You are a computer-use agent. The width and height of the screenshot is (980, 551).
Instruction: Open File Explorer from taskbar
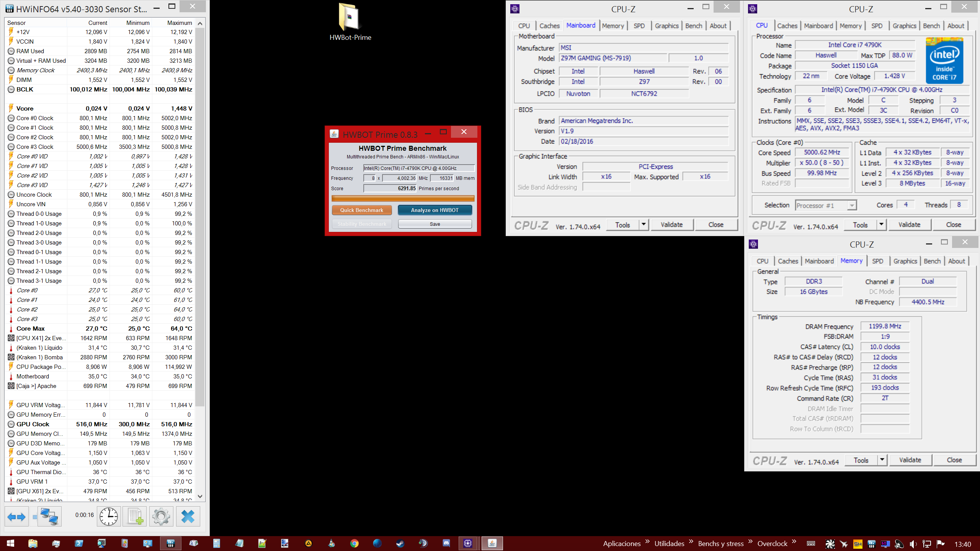click(x=33, y=543)
